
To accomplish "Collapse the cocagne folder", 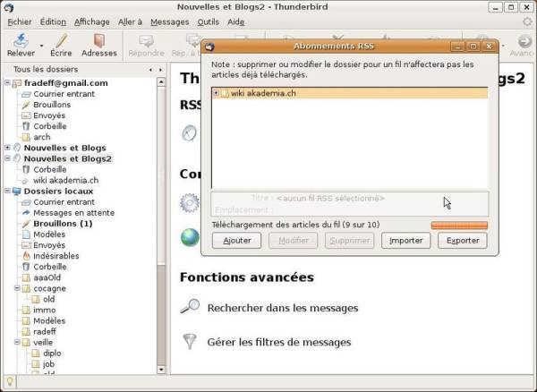I will click(x=17, y=288).
